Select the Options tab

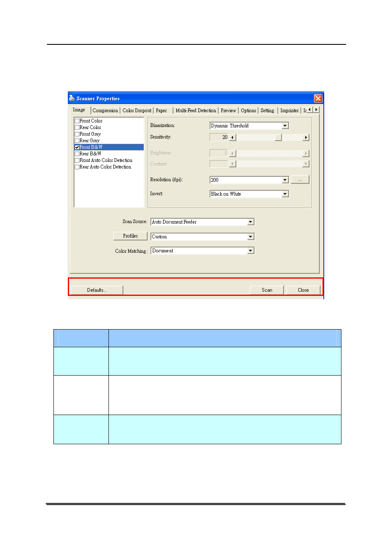tap(248, 111)
